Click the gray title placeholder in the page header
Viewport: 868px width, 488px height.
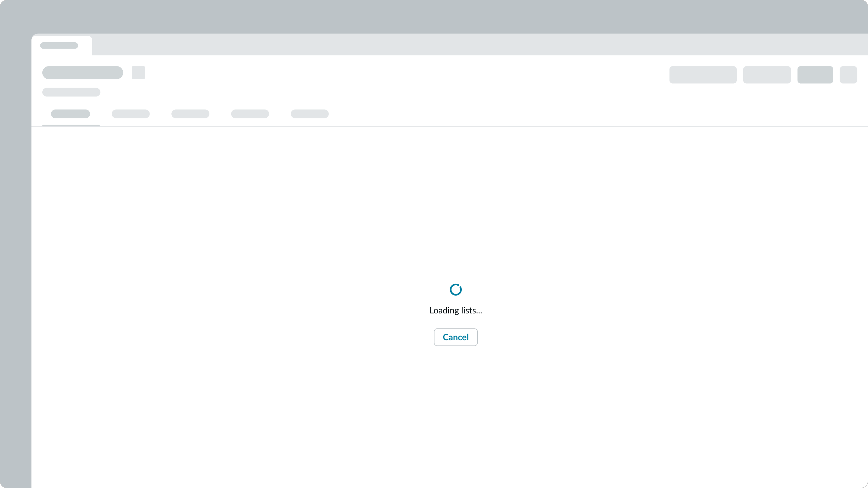[82, 73]
